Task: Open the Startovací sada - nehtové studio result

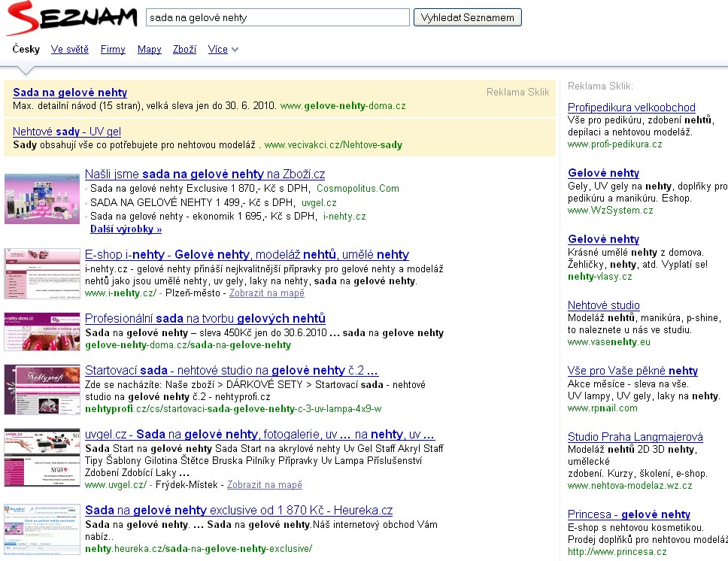Action: (x=232, y=371)
